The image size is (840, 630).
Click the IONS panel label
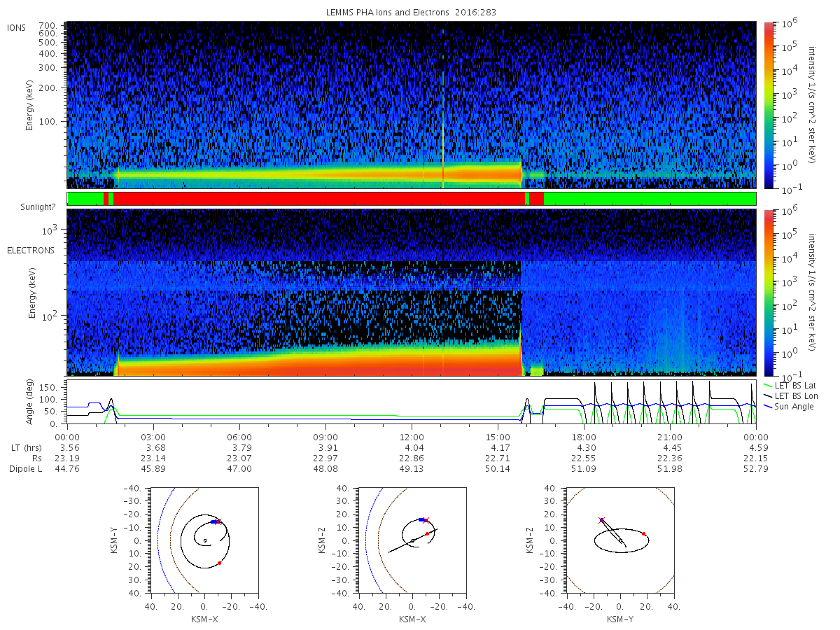point(17,27)
